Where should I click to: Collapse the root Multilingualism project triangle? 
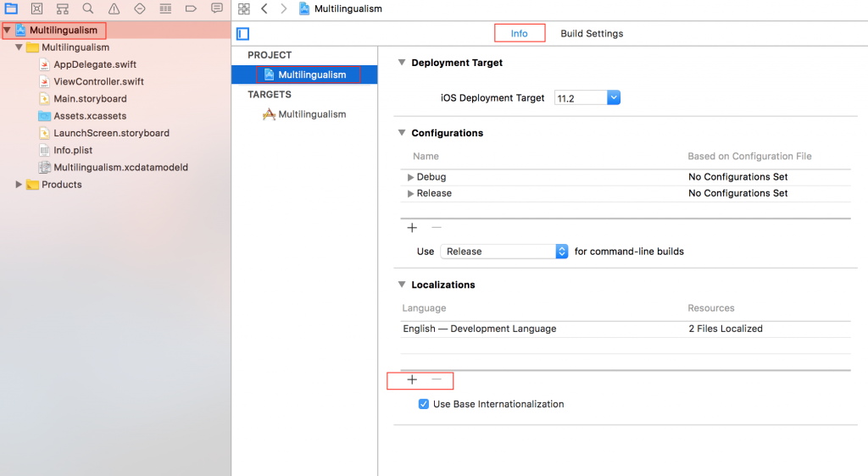7,30
